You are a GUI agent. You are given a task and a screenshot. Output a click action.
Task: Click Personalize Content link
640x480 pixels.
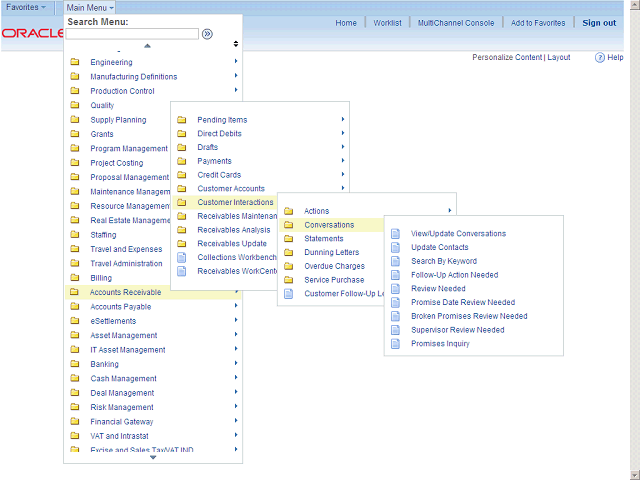pos(507,58)
